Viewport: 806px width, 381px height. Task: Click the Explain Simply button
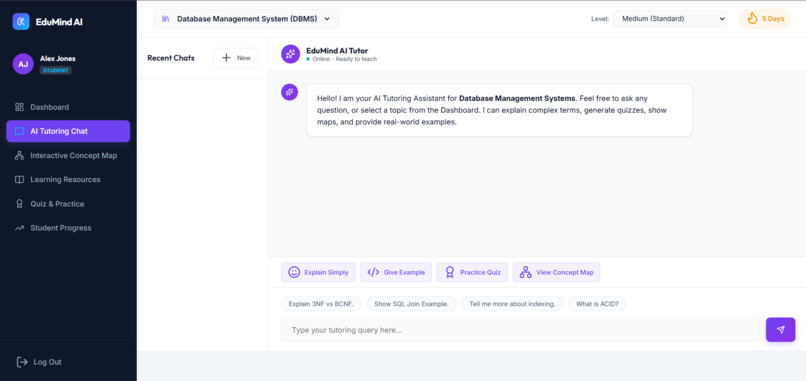(319, 273)
